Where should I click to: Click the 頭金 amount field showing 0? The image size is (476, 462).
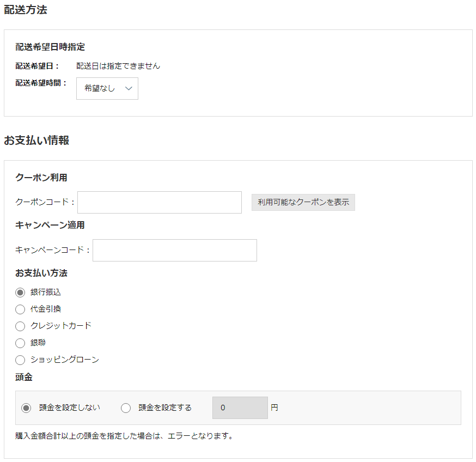click(240, 408)
